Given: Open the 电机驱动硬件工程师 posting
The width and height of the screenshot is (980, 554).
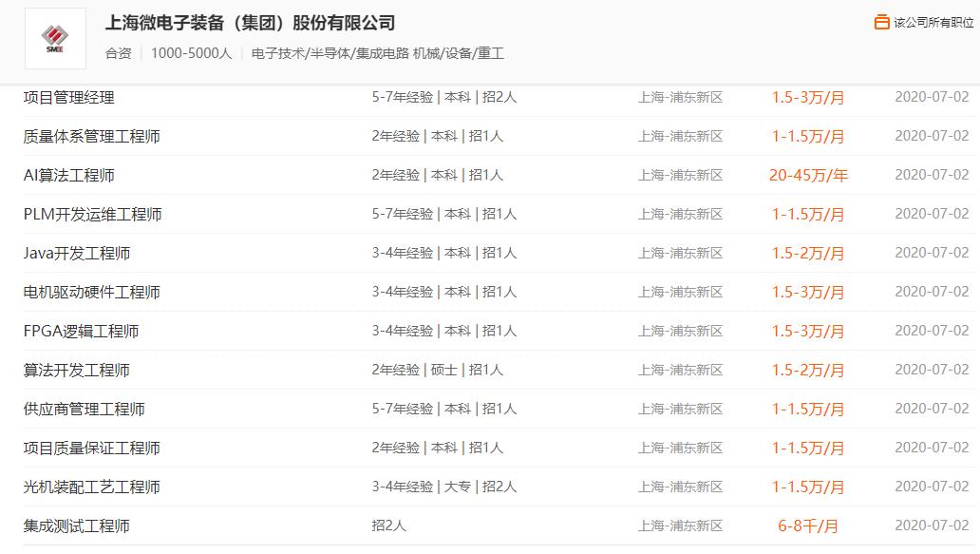Looking at the screenshot, I should click(x=91, y=292).
